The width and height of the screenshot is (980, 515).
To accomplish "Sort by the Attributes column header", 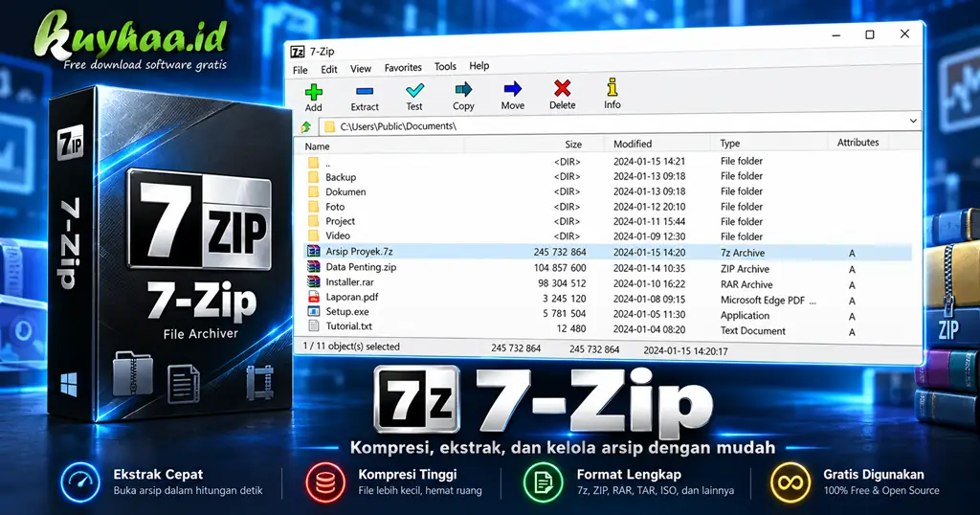I will point(858,143).
